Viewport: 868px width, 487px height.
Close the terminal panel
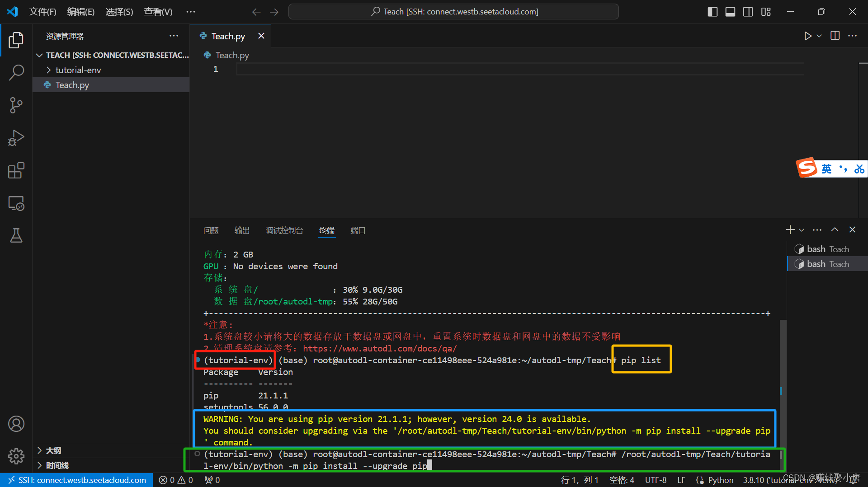click(852, 230)
